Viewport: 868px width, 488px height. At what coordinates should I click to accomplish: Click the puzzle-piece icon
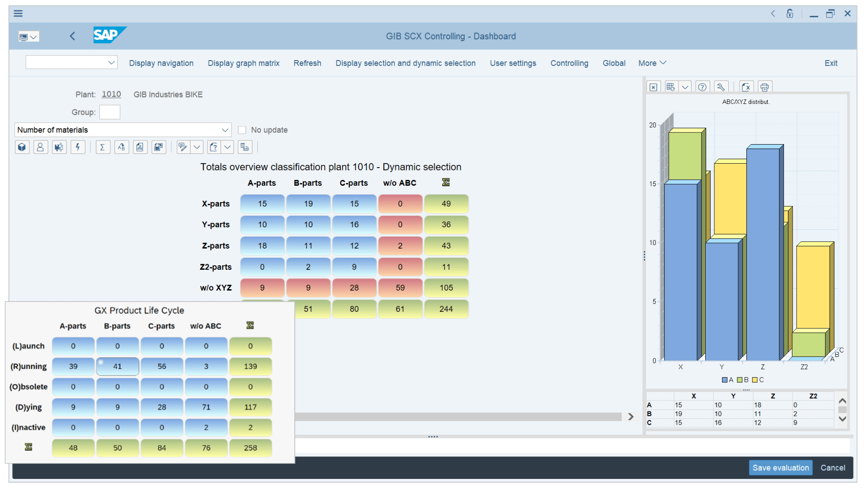59,147
